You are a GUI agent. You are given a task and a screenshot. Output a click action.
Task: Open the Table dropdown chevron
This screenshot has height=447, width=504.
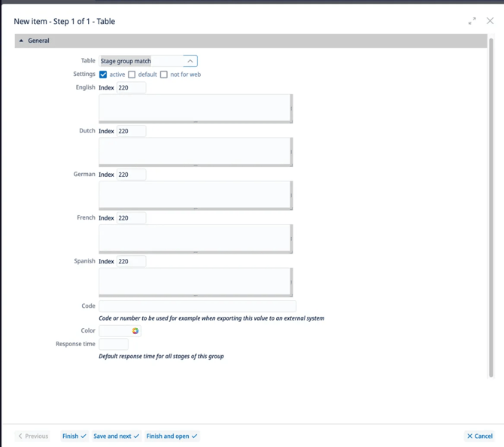(190, 61)
